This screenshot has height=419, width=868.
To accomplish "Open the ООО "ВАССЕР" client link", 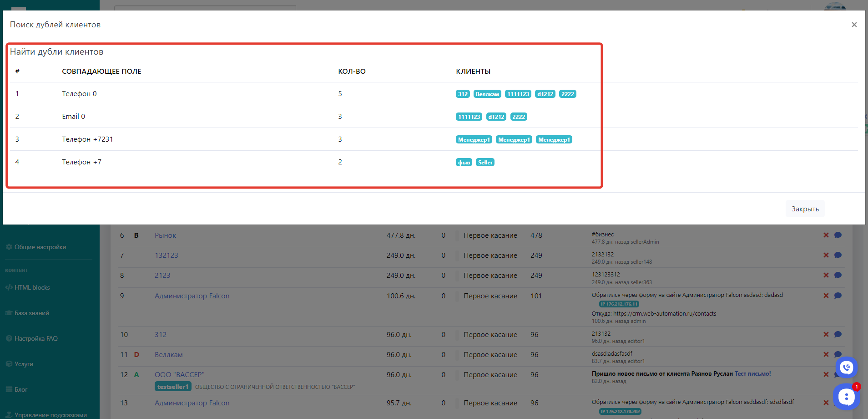I will [179, 375].
